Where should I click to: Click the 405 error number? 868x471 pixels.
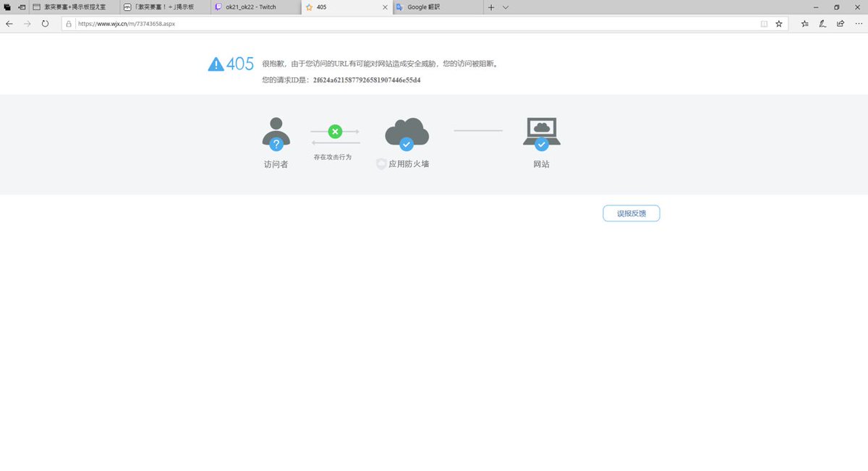coord(240,64)
